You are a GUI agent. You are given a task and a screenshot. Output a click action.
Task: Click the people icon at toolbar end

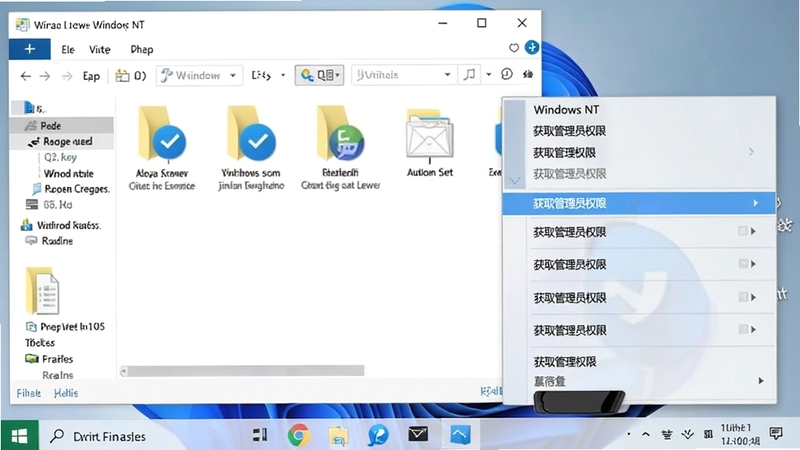(x=528, y=74)
